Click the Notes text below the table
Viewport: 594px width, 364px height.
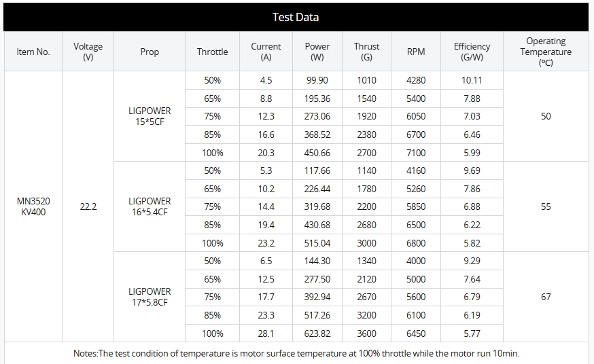point(296,353)
